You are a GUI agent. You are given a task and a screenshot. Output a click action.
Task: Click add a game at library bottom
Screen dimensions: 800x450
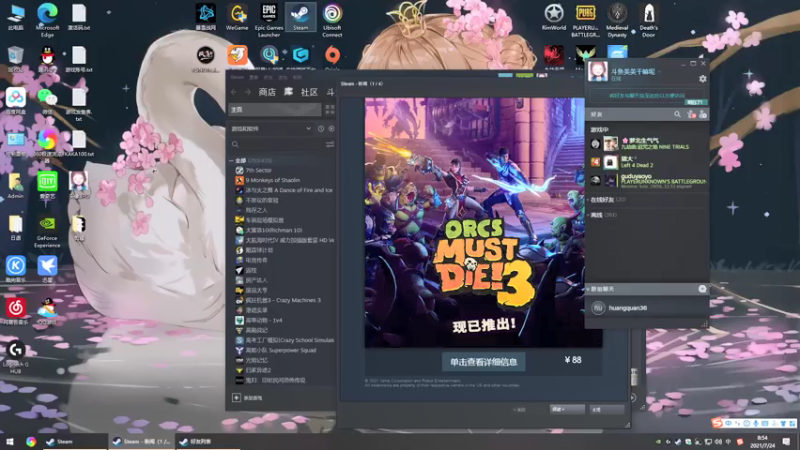(x=247, y=398)
